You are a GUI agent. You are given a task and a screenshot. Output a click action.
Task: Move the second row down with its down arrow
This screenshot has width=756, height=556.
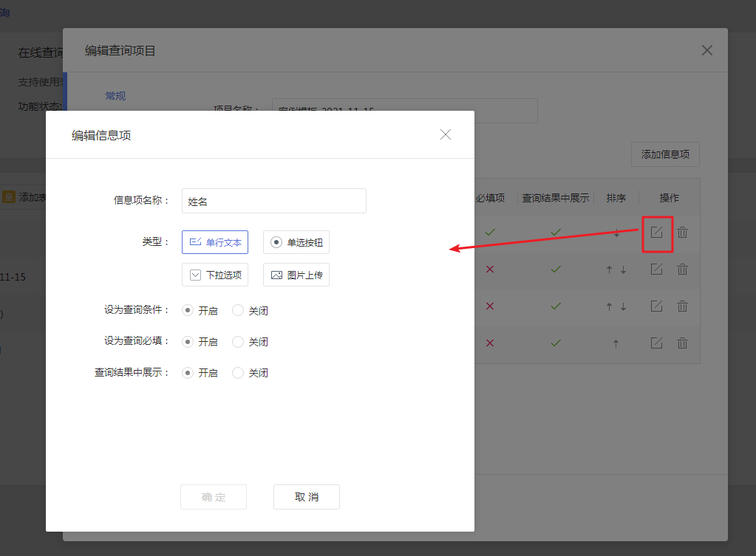click(x=624, y=270)
